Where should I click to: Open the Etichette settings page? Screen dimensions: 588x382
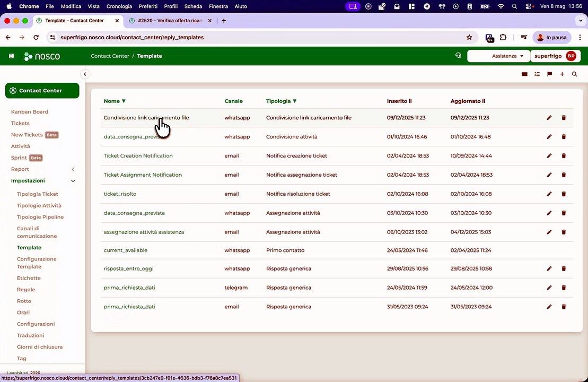pos(29,278)
